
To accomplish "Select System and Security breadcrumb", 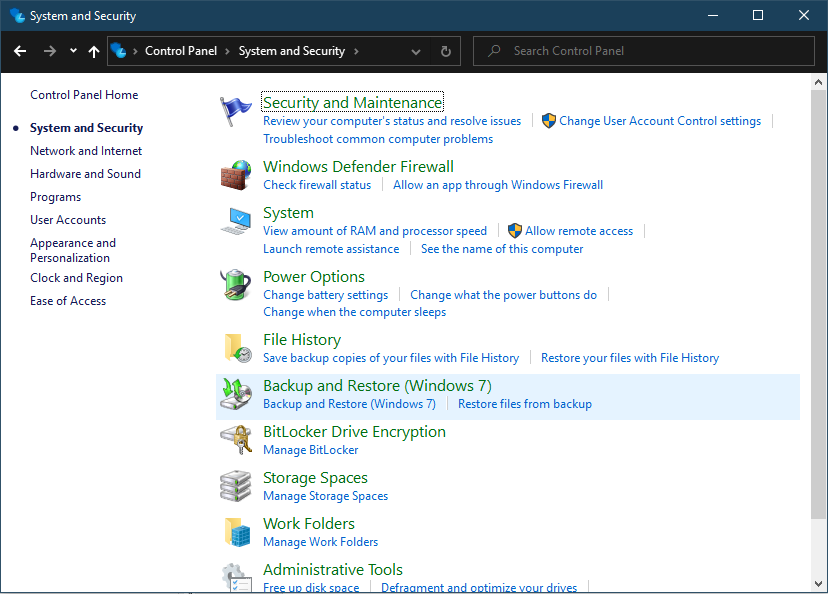I will [291, 51].
